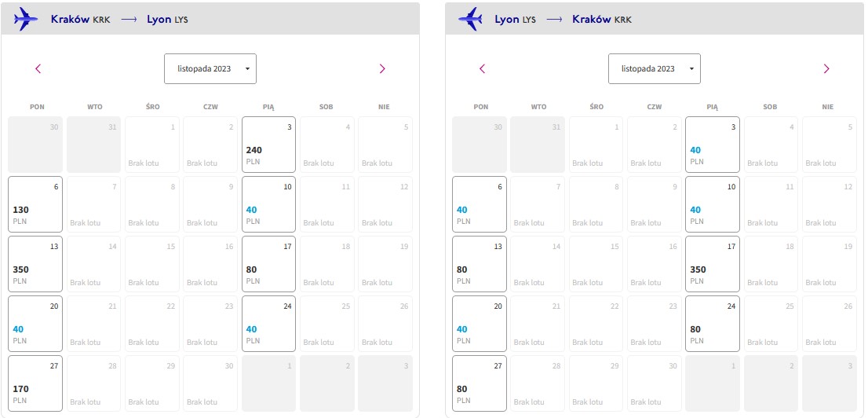Click the airplane icon beside Lyon LYS header
The image size is (868, 418).
point(469,20)
